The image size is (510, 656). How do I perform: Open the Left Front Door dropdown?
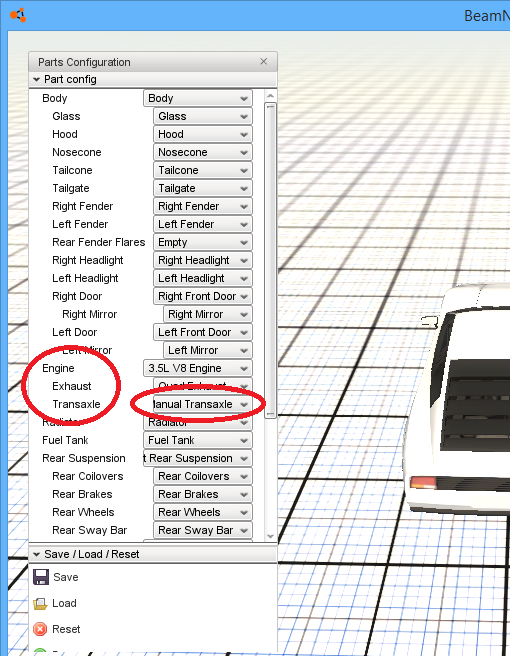203,332
